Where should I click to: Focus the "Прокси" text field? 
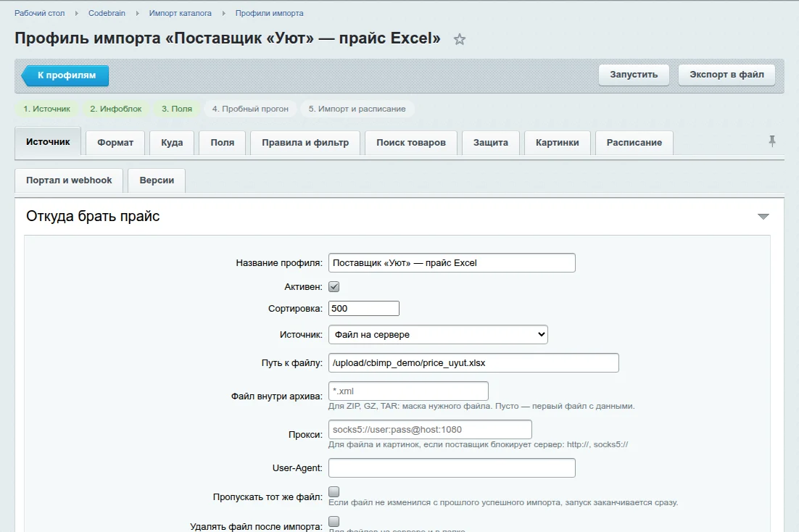click(430, 430)
